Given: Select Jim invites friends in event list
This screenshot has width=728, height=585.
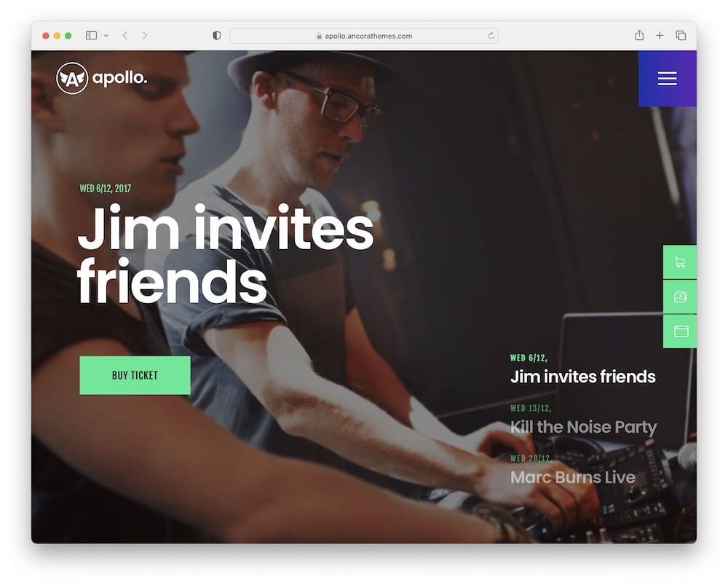Looking at the screenshot, I should click(x=582, y=377).
